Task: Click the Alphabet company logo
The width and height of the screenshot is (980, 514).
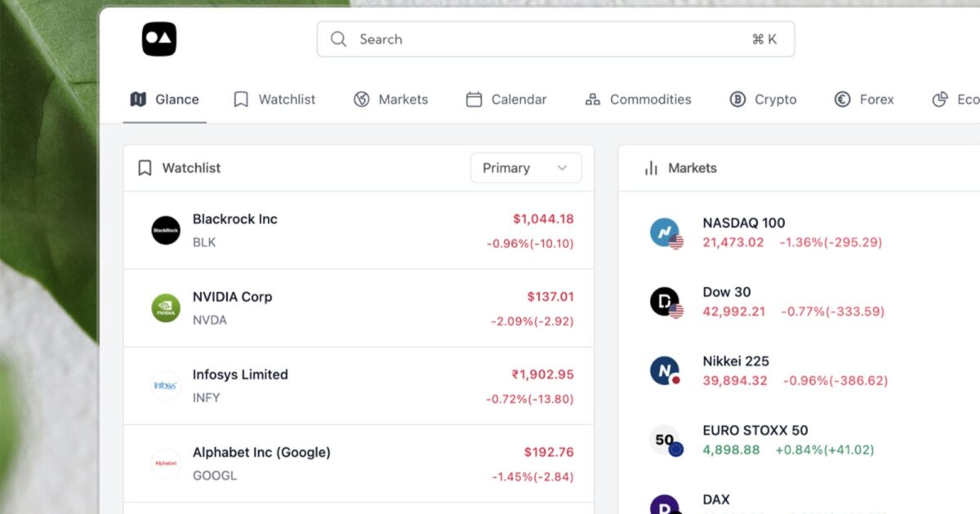Action: [166, 463]
